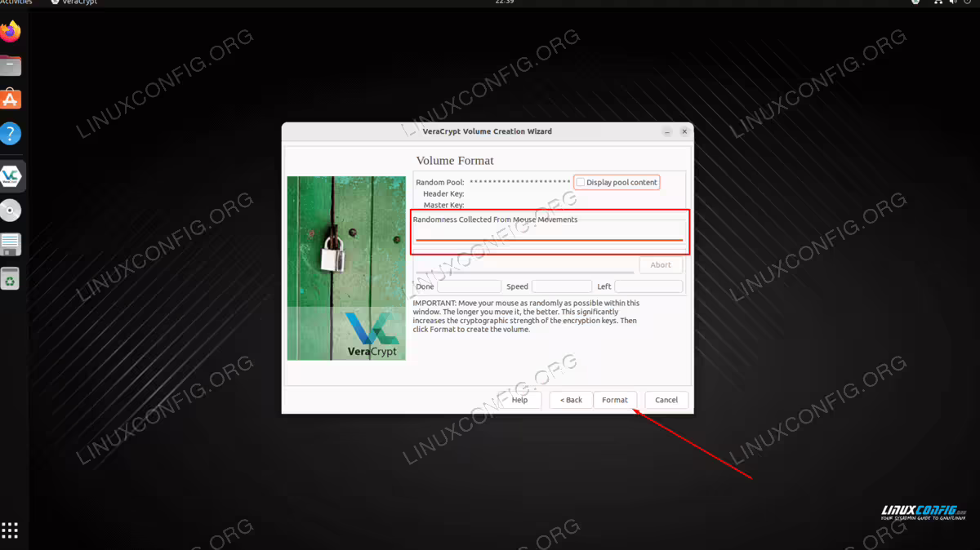Click the VeraCrypt padlock wizard image
980x550 pixels.
(346, 268)
